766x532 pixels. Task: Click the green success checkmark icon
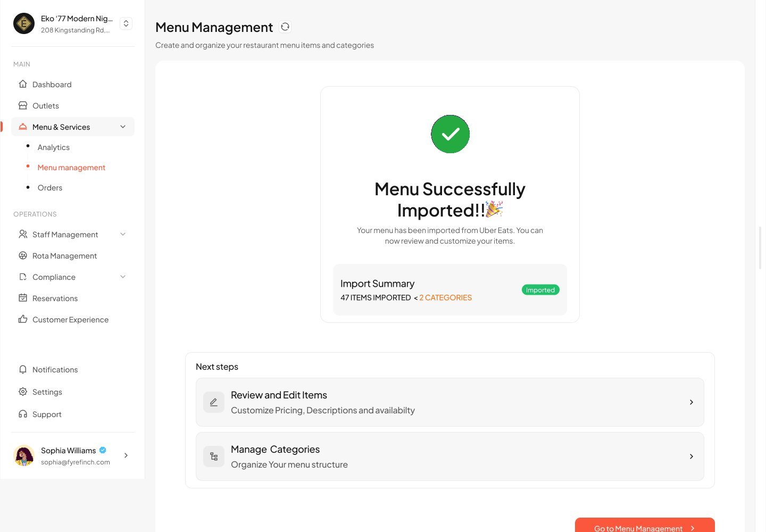(x=450, y=134)
